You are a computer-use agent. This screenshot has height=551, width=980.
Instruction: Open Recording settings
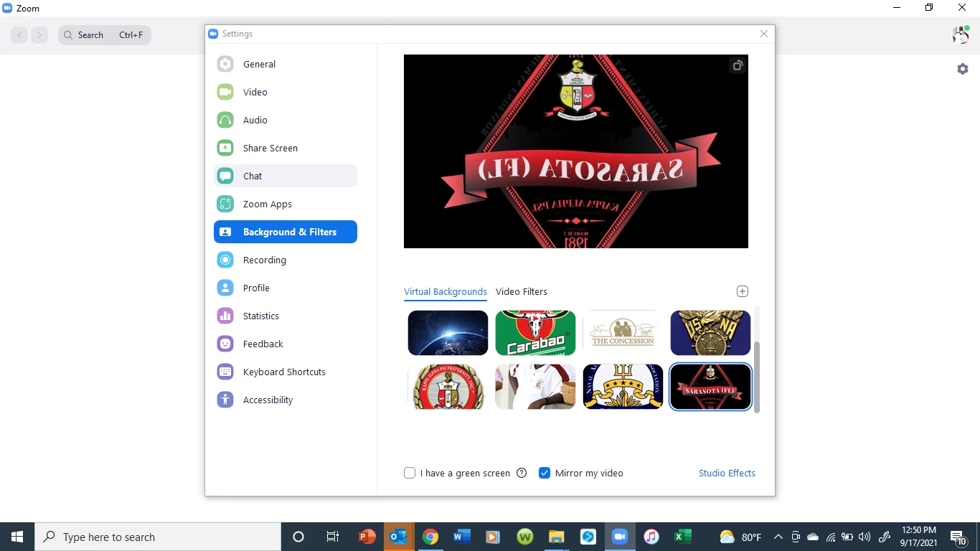[286, 260]
